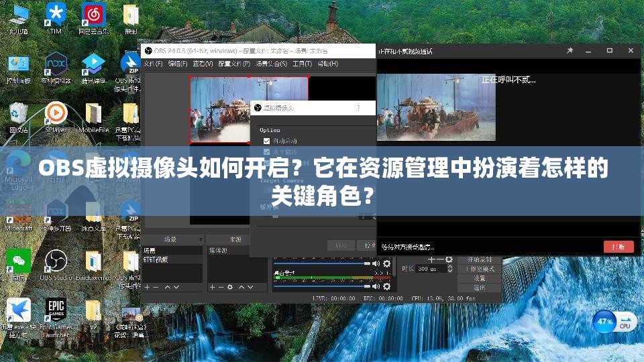Click the video preview in the call window

pyautogui.click(x=436, y=107)
